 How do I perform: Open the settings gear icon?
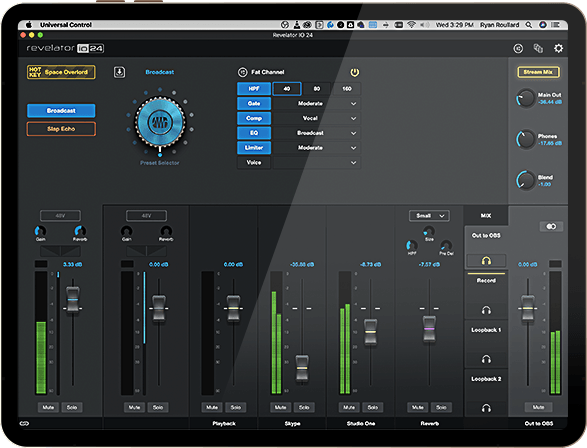(558, 48)
